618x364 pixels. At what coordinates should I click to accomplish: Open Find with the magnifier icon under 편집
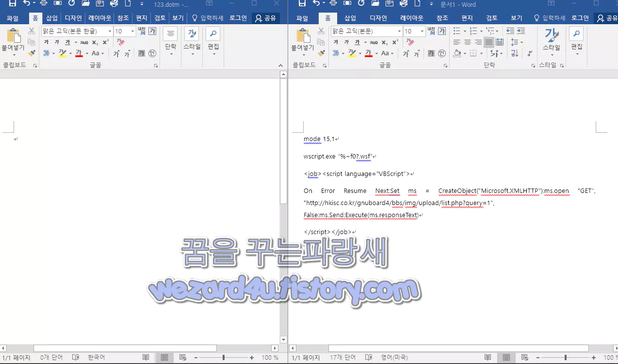tap(576, 34)
